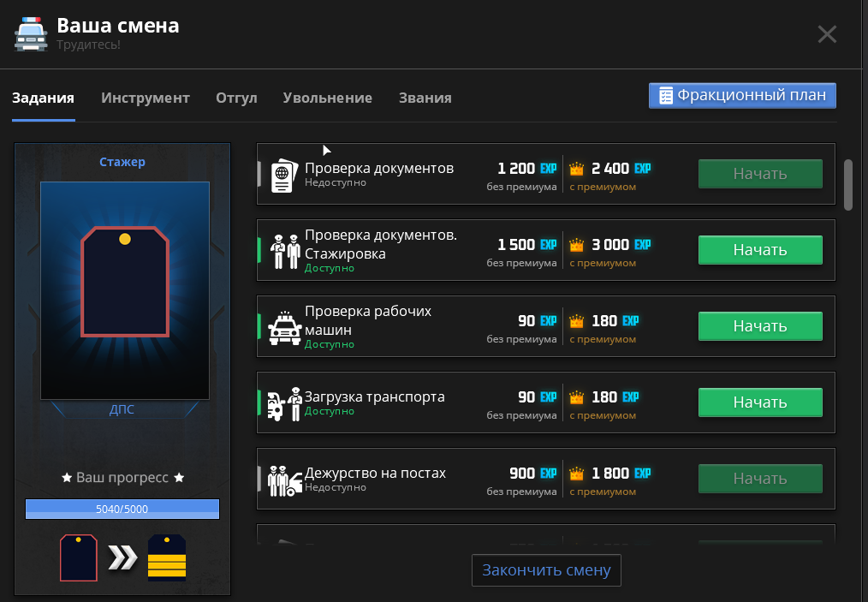
Task: Click the Загрузка транспорта task icon
Action: 285,403
